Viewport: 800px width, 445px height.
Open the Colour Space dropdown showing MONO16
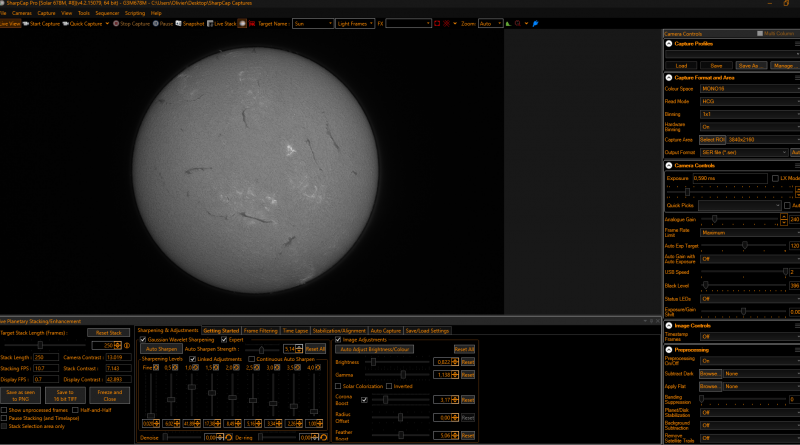750,89
